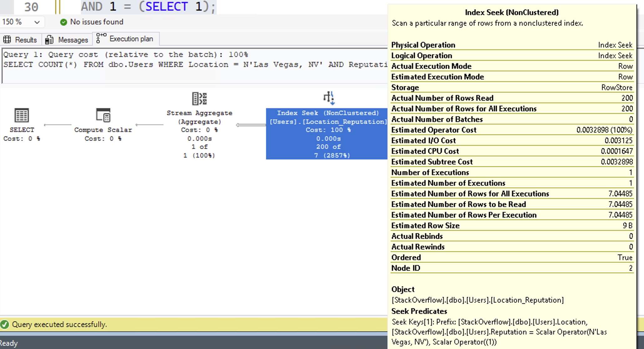Viewport: 644px width, 349px height.
Task: Click the Stream Aggregate cost label
Action: [x=199, y=130]
